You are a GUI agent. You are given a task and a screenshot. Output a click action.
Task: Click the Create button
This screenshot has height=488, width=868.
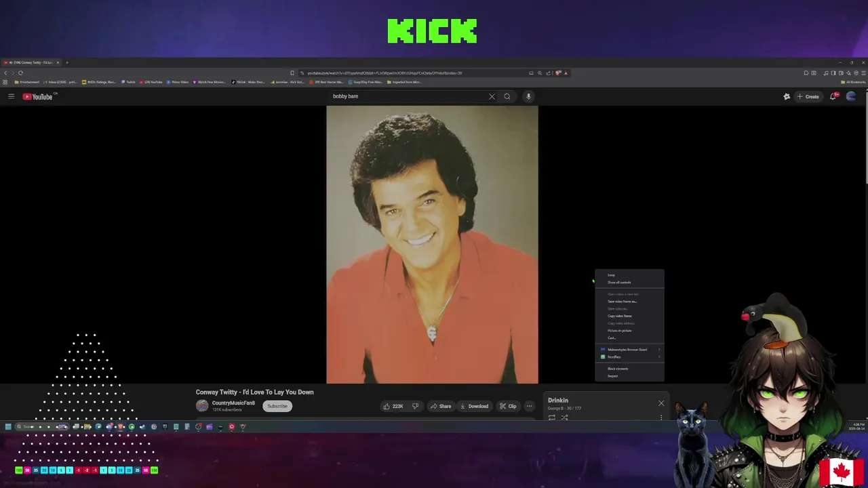808,96
